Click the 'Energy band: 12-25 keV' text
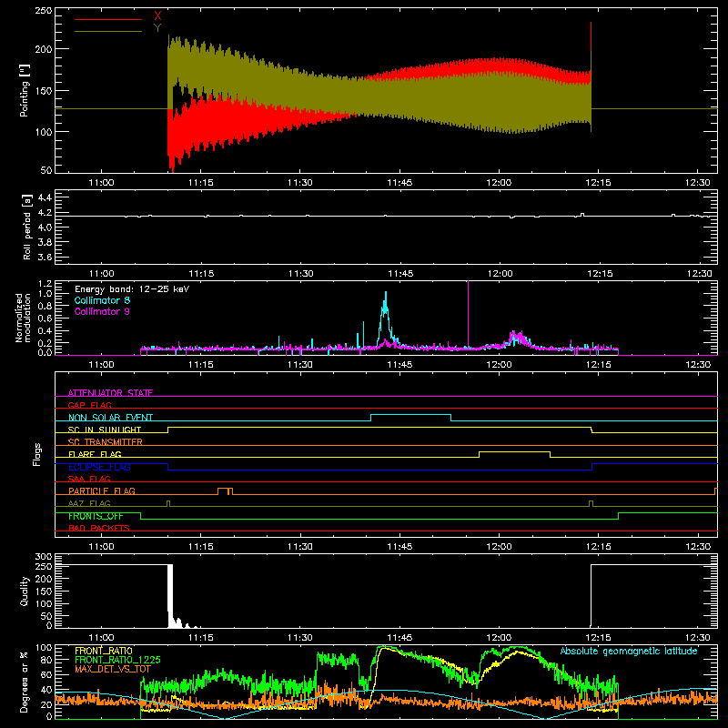The image size is (728, 728). pos(132,289)
